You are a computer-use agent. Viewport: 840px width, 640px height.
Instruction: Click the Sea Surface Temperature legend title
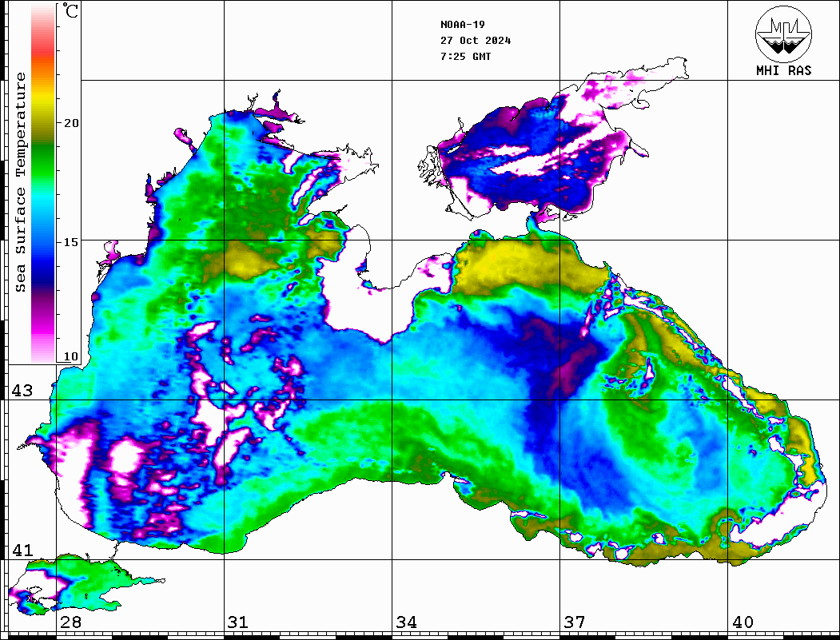[x=20, y=182]
